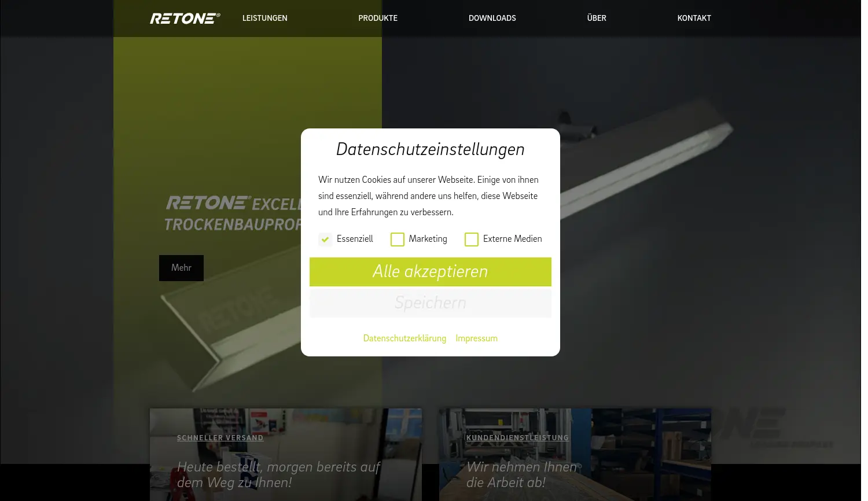The height and width of the screenshot is (501, 868).
Task: Toggle the Essenziell checkbox
Action: [325, 239]
